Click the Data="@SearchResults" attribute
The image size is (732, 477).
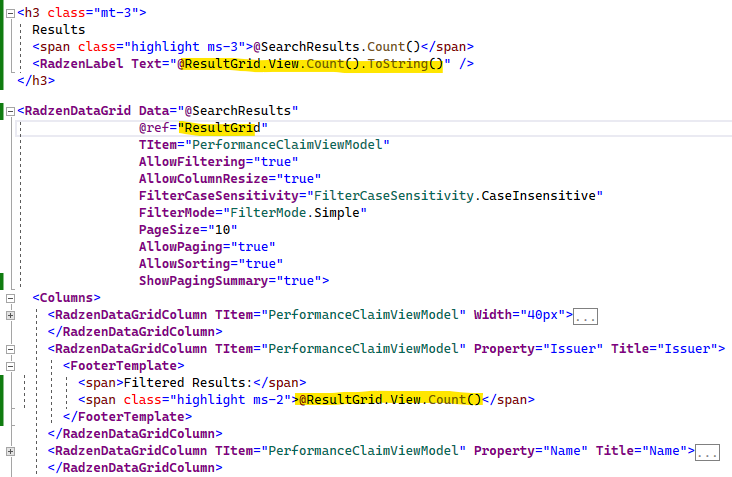point(218,111)
